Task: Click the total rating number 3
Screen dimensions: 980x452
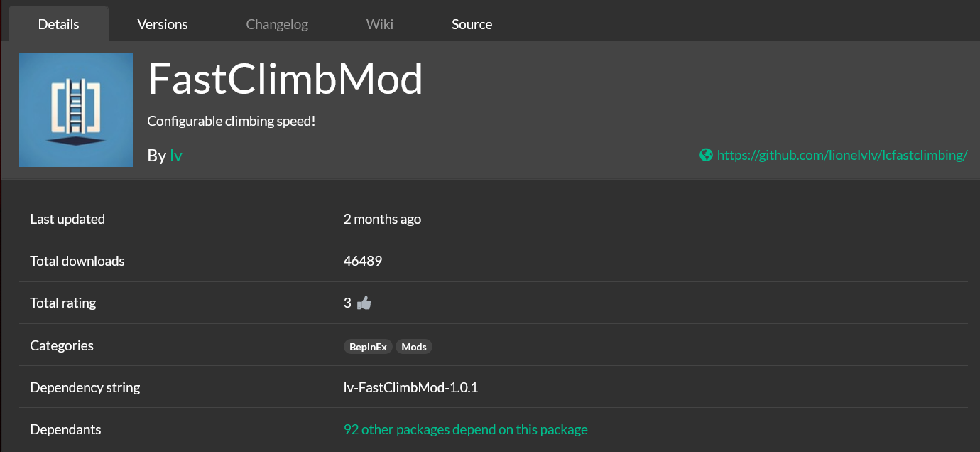Action: click(347, 303)
